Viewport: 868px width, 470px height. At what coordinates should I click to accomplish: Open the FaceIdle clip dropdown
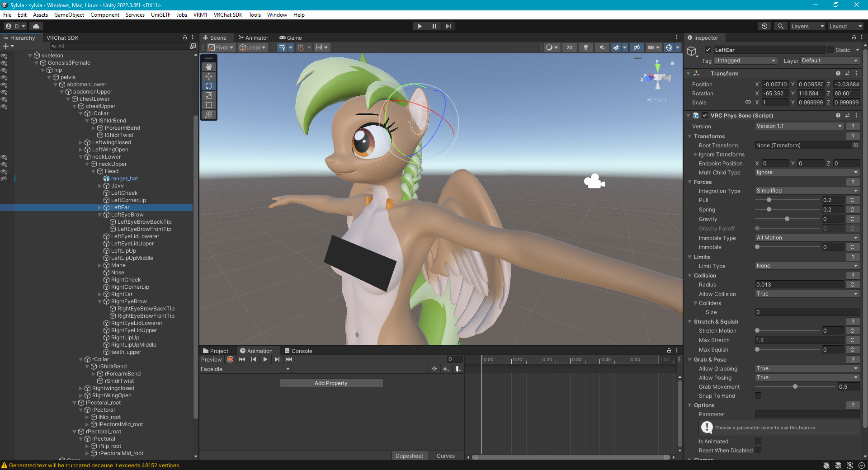click(x=245, y=369)
